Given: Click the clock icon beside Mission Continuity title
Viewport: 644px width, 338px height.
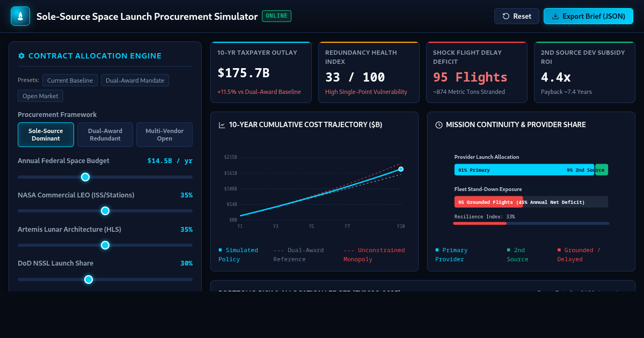Looking at the screenshot, I should coord(439,125).
